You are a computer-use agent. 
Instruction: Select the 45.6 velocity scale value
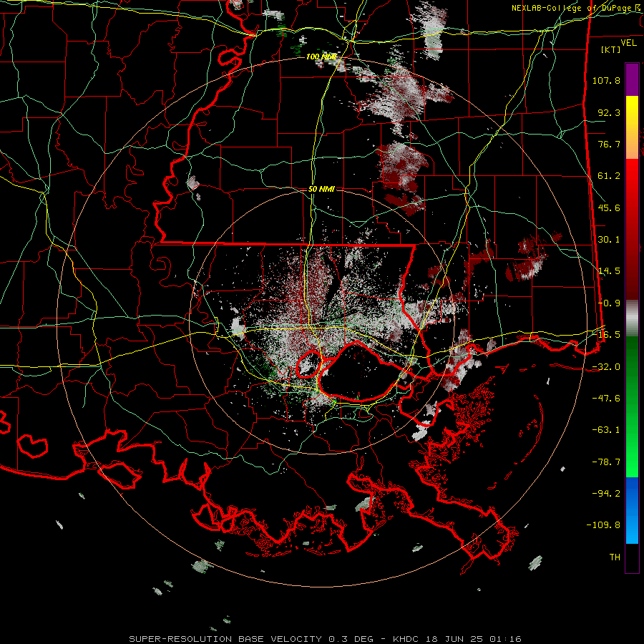click(x=609, y=208)
